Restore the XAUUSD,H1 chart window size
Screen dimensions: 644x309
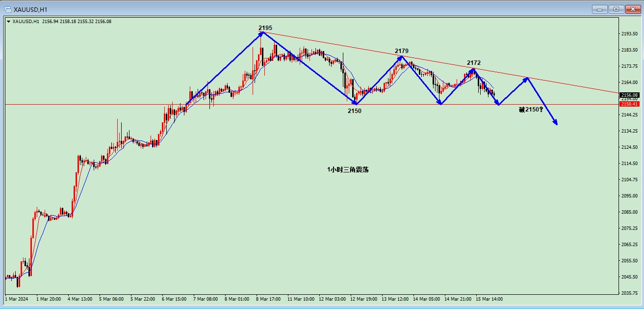point(617,9)
